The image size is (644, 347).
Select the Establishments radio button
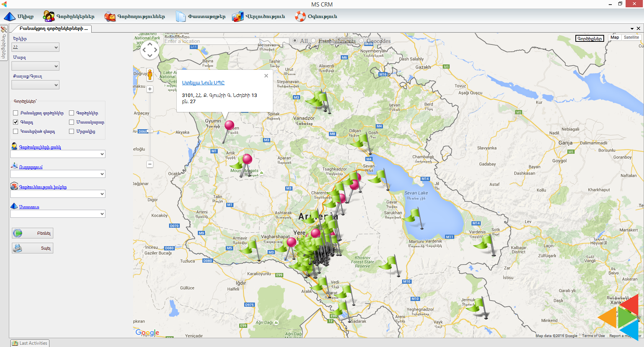pyautogui.click(x=313, y=41)
